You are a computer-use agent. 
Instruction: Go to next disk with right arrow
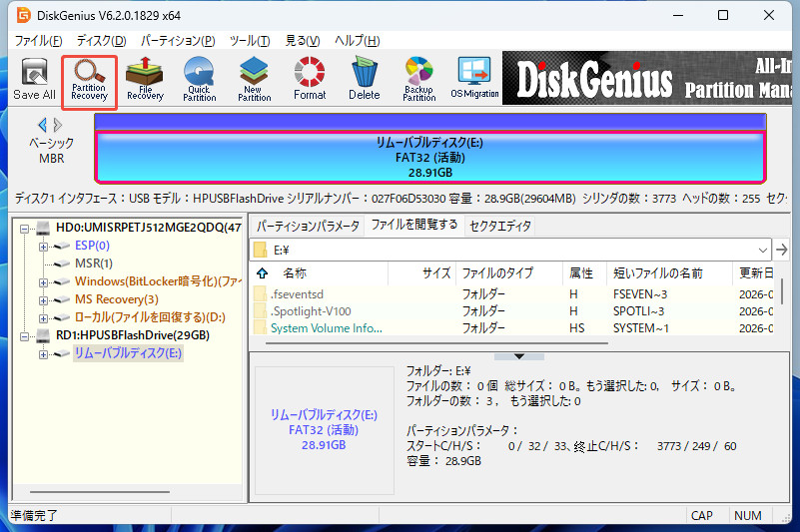click(58, 125)
